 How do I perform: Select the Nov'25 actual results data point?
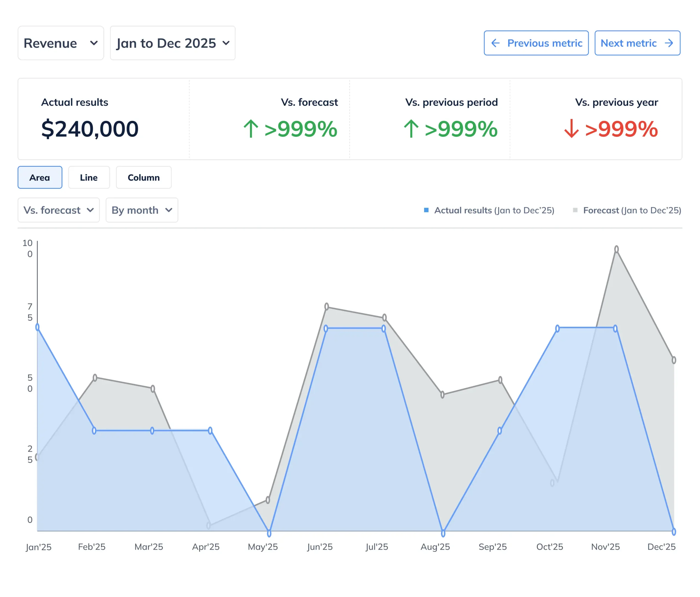click(x=615, y=329)
